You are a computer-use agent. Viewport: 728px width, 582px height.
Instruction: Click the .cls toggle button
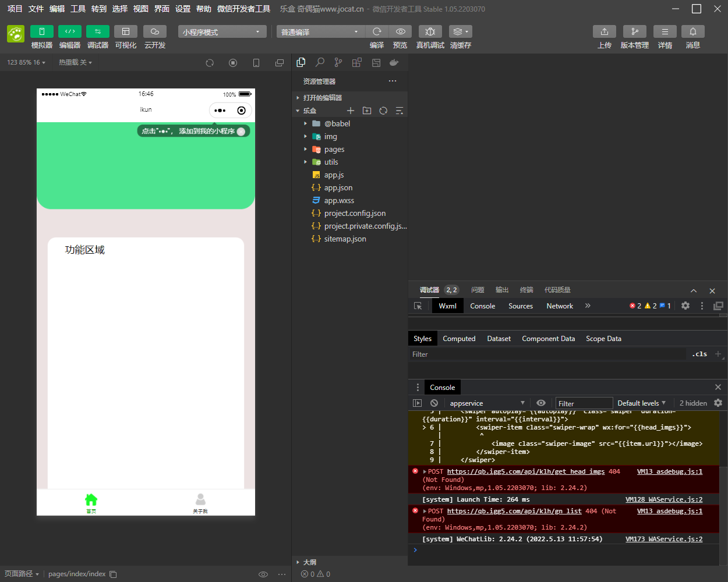699,354
